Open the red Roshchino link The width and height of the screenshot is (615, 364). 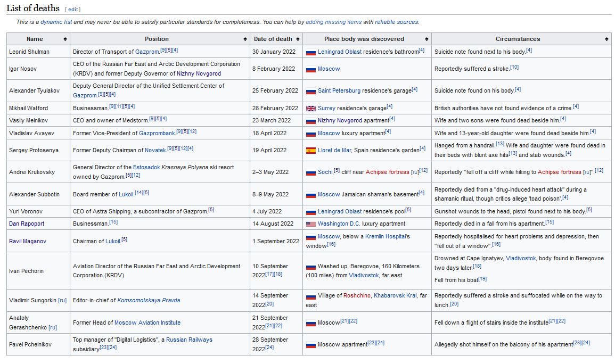click(x=357, y=296)
